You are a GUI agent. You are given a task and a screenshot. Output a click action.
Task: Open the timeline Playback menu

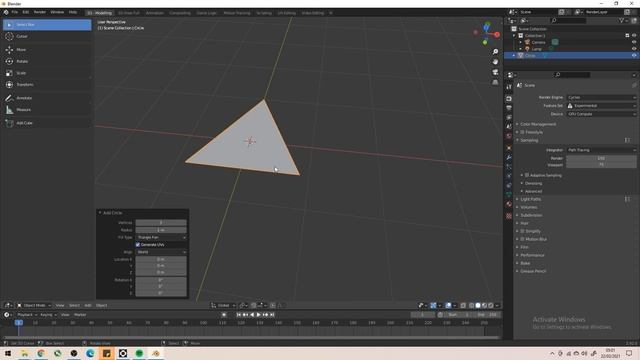(x=27, y=315)
